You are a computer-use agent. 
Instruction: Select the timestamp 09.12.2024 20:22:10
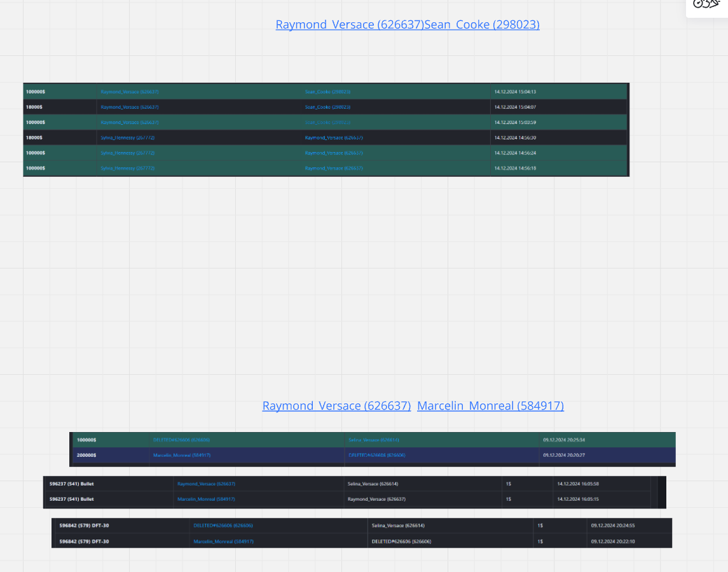pyautogui.click(x=613, y=541)
